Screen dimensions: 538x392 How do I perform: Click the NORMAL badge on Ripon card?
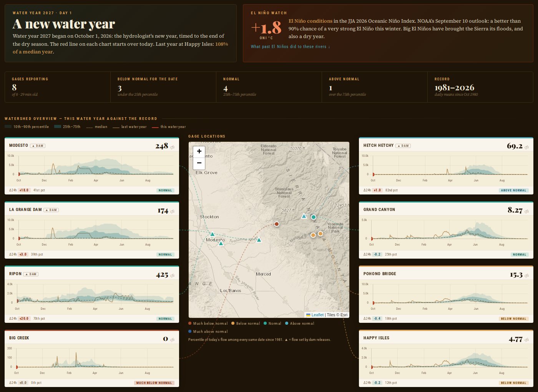click(165, 319)
